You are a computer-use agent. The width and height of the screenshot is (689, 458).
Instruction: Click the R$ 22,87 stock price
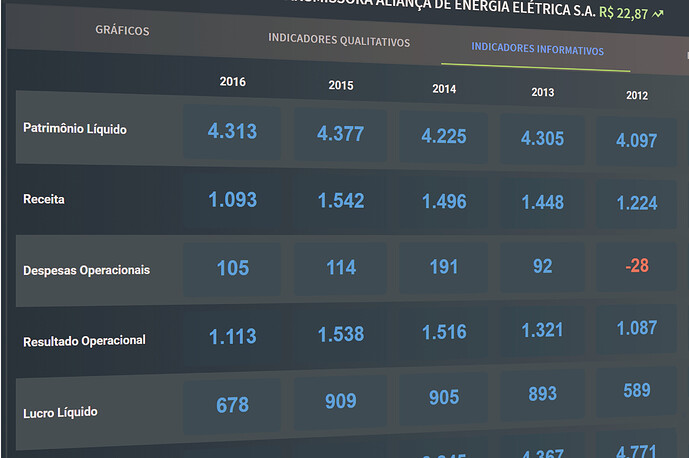click(x=624, y=13)
